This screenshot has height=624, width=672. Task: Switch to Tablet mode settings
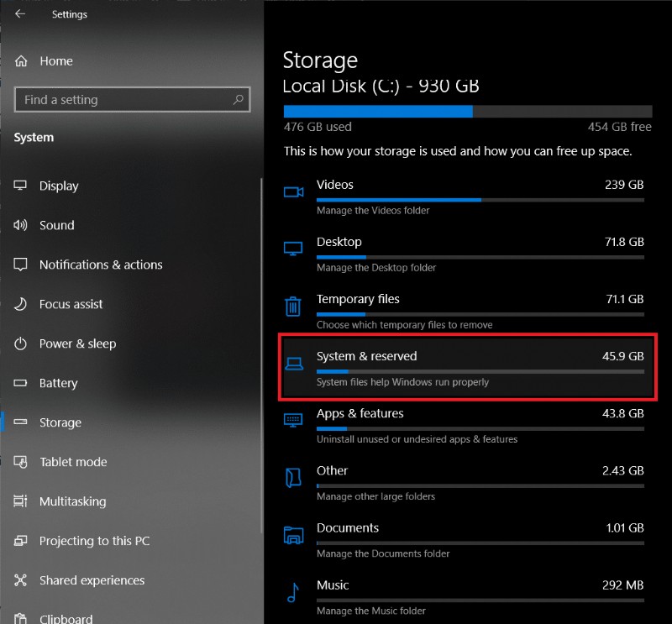click(x=73, y=462)
